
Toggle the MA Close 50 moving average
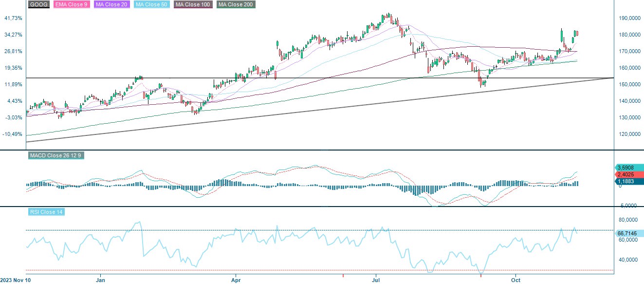[151, 4]
